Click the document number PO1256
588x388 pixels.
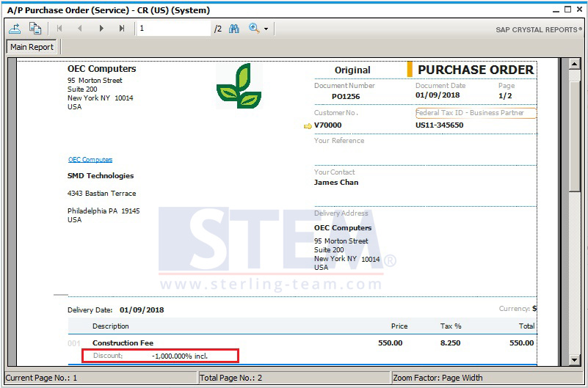[x=346, y=97]
